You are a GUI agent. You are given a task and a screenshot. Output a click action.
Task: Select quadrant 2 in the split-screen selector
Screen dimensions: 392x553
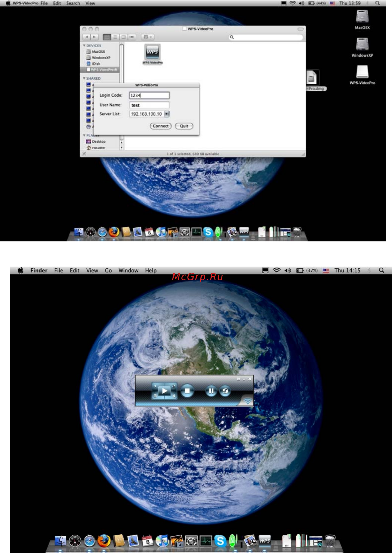click(x=174, y=386)
